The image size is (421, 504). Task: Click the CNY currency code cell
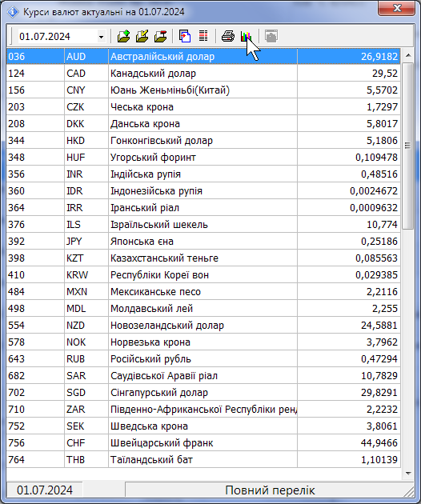[x=86, y=90]
